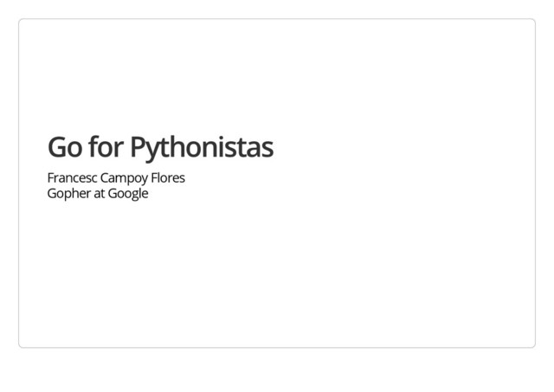
Task: Click the blank space above the slide title
Action: (277, 76)
